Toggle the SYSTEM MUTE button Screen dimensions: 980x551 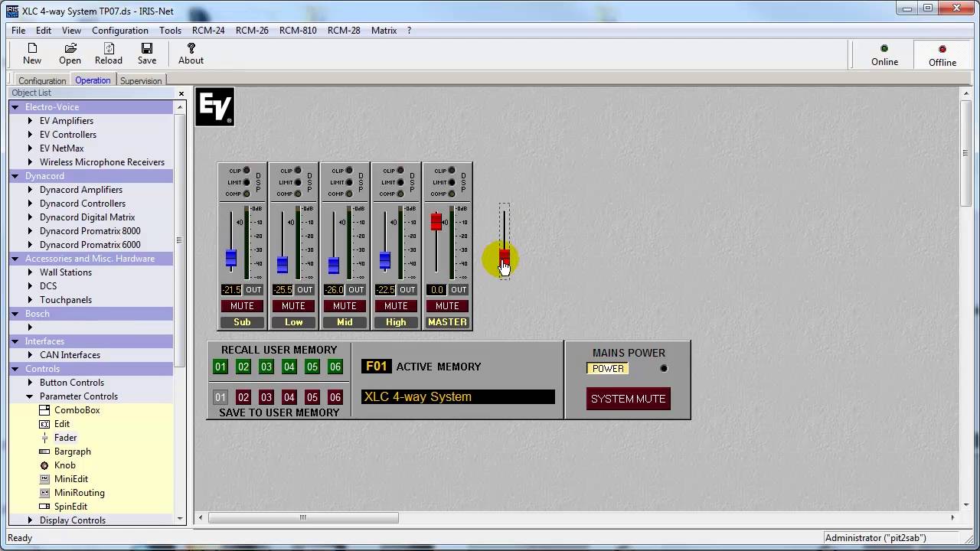[629, 399]
